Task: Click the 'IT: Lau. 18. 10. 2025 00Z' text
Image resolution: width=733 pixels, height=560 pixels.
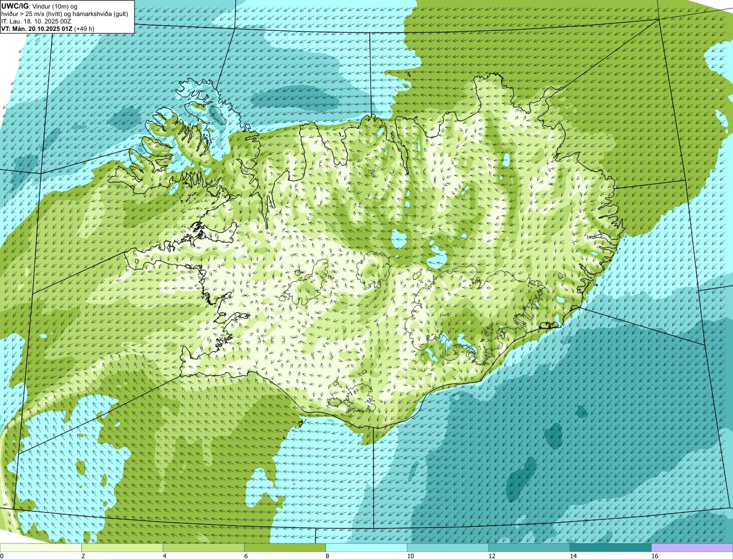Action: (37, 21)
